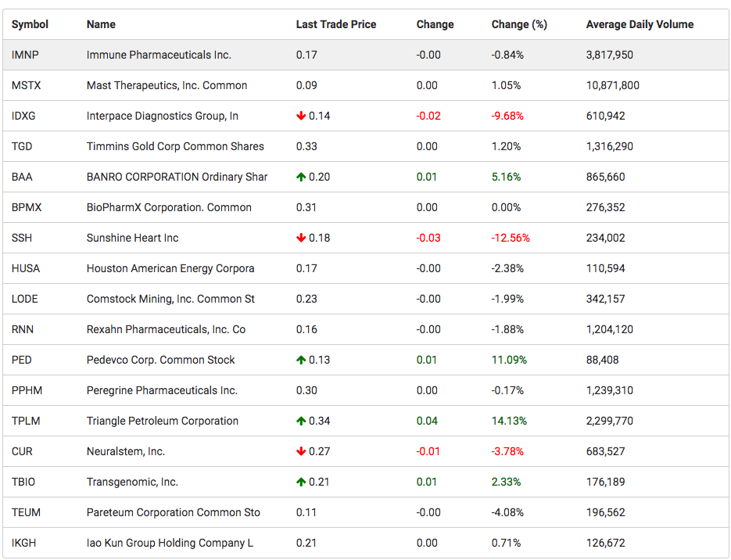Click the 2,299,770 volume value

[x=610, y=421]
